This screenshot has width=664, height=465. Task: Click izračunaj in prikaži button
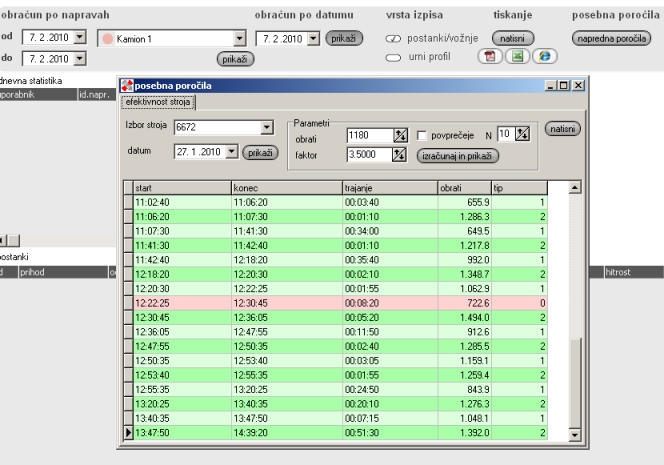(457, 156)
